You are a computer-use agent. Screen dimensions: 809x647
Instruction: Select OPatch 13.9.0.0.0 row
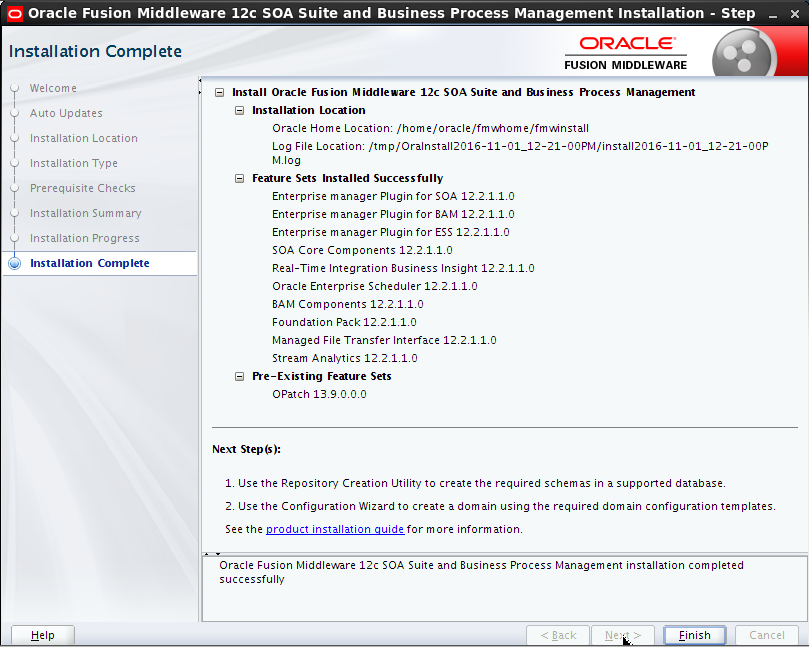319,395
